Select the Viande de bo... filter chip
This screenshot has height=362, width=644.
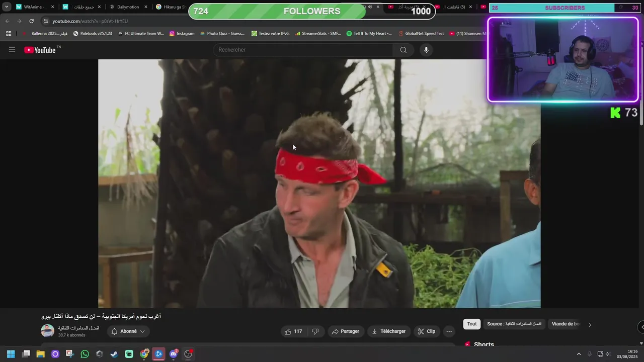pos(566,324)
